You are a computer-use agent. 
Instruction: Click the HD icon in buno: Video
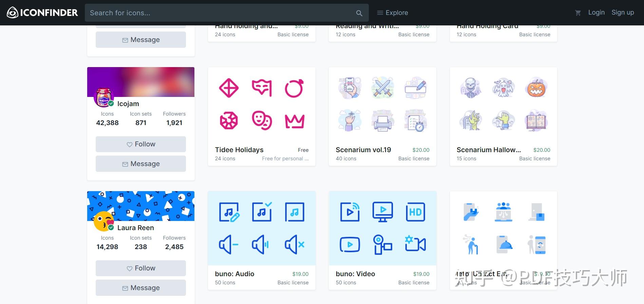pos(415,212)
